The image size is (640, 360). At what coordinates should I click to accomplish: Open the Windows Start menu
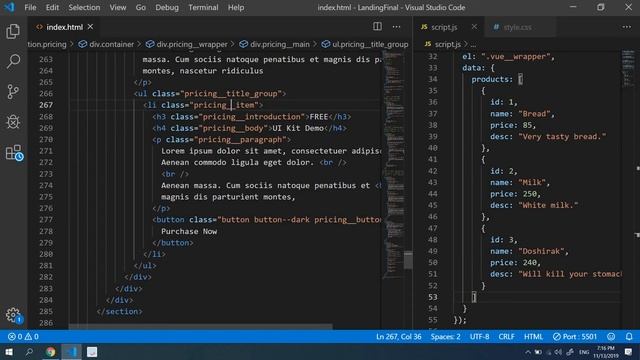(9, 352)
